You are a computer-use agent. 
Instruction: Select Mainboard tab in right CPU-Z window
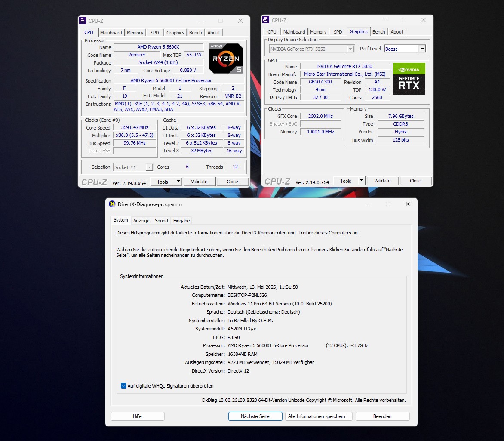pos(294,32)
